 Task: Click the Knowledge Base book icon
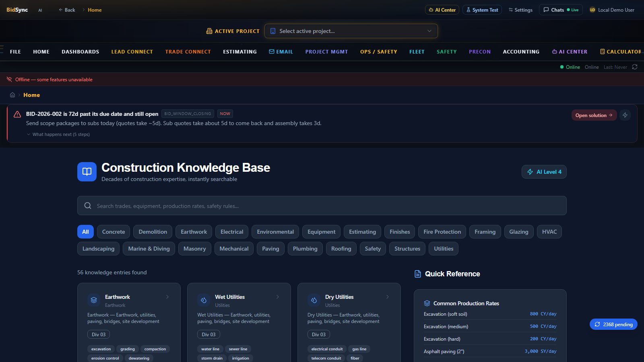87,172
